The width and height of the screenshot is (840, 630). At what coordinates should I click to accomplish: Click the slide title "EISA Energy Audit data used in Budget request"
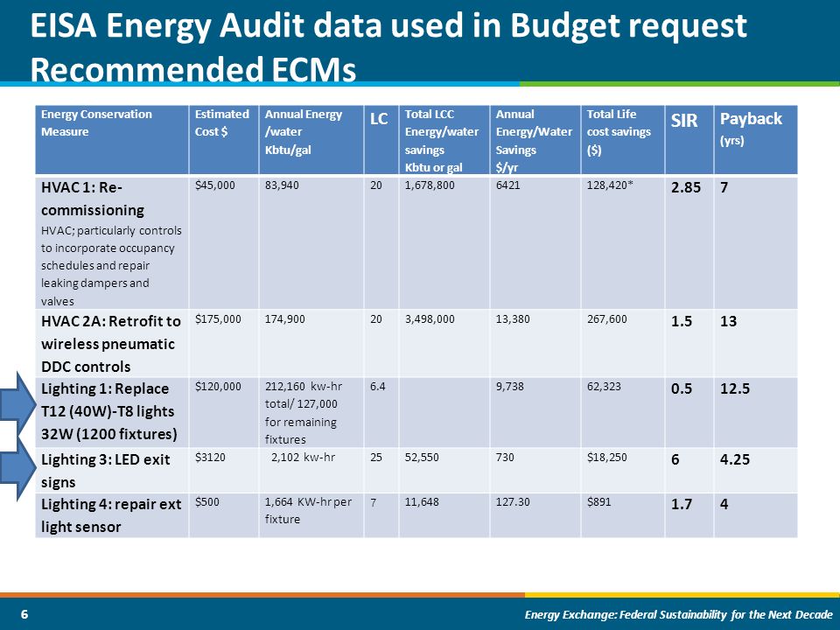(x=388, y=27)
